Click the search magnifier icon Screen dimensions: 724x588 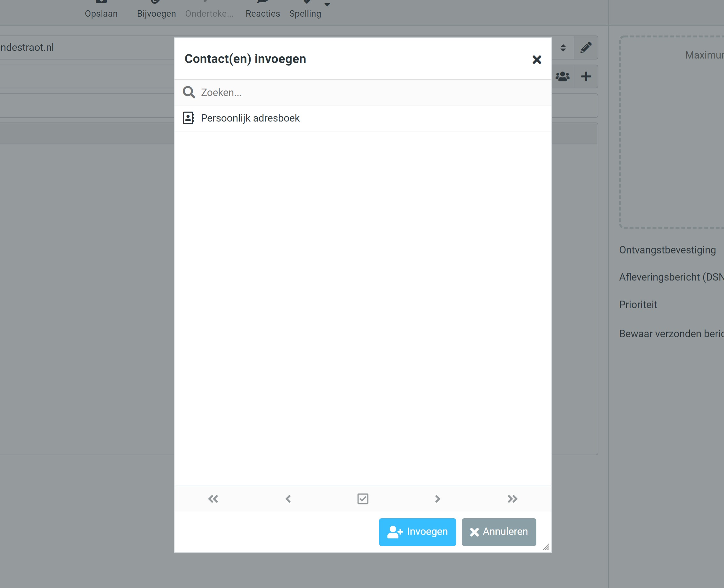[x=189, y=92]
